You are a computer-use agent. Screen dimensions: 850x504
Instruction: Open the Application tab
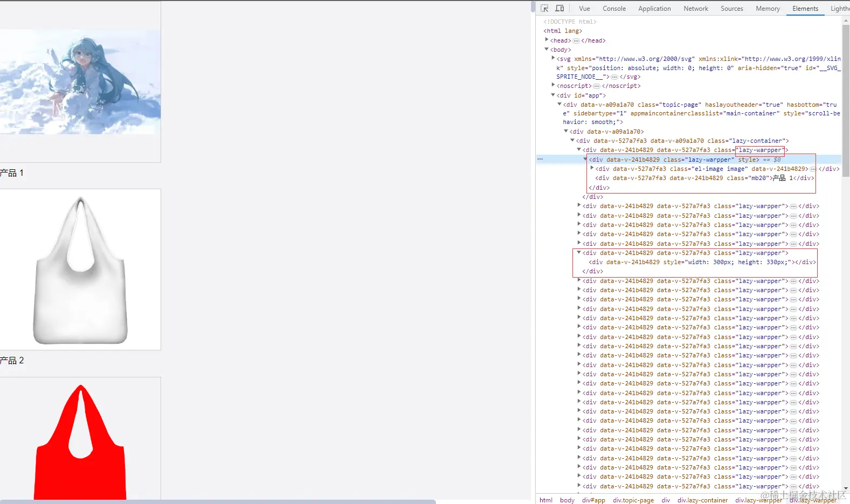654,8
